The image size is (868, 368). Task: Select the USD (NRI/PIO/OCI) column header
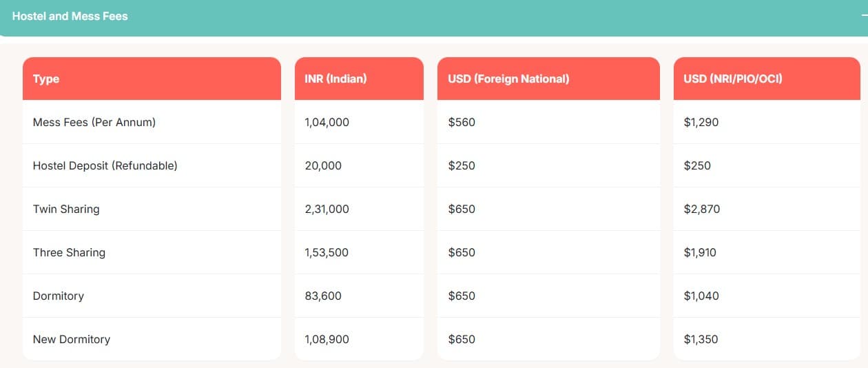click(732, 79)
